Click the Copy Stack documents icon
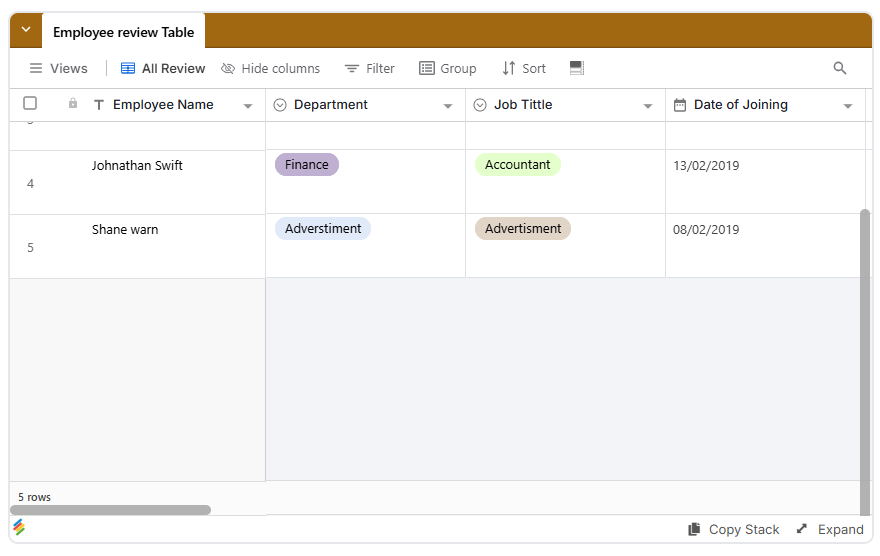 point(694,529)
